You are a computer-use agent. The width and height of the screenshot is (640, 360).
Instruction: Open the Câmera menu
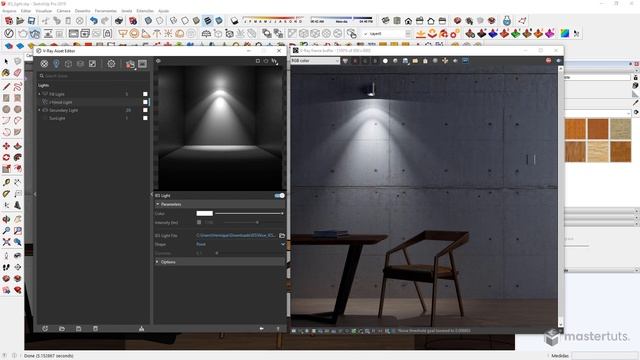[63, 11]
